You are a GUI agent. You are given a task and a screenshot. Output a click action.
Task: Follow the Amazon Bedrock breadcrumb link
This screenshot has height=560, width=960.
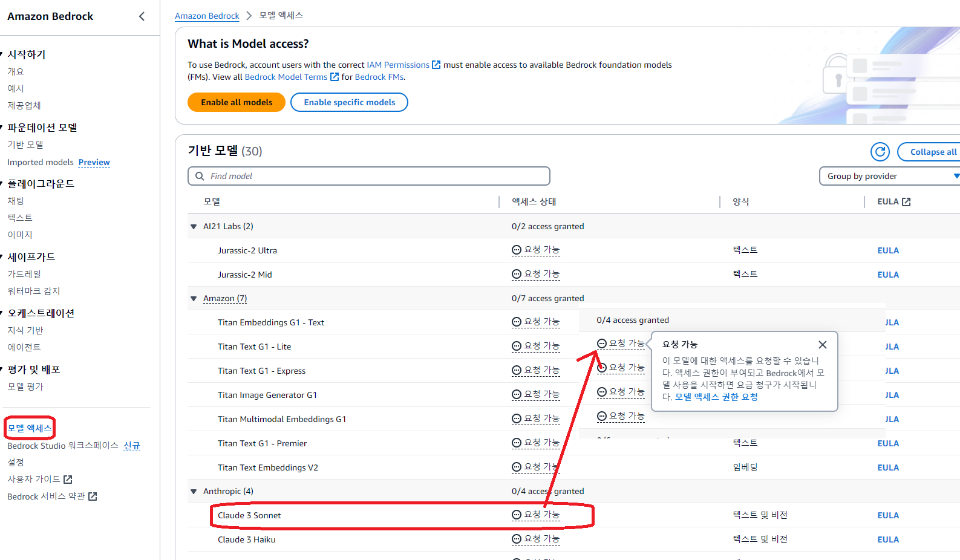coord(207,16)
